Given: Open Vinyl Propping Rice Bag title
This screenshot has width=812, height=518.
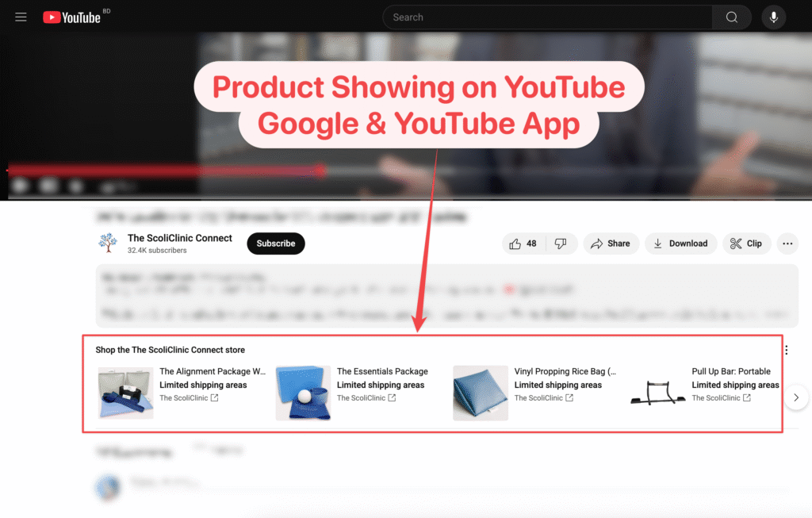Looking at the screenshot, I should click(x=565, y=371).
